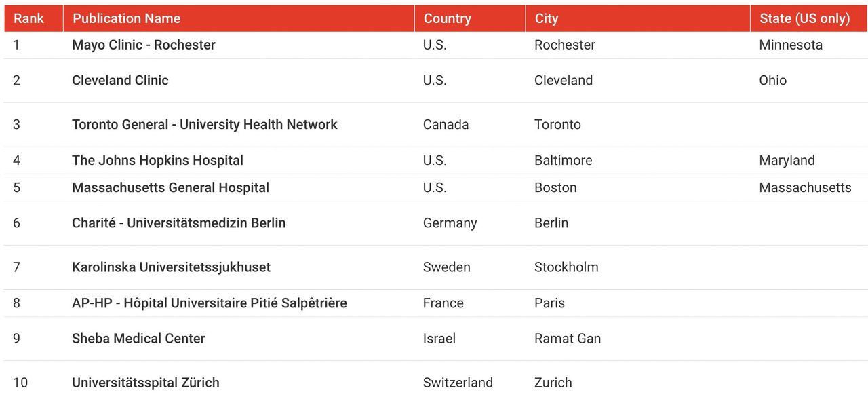Click Universitätsspital Zürich name
This screenshot has width=868, height=403.
coord(145,382)
